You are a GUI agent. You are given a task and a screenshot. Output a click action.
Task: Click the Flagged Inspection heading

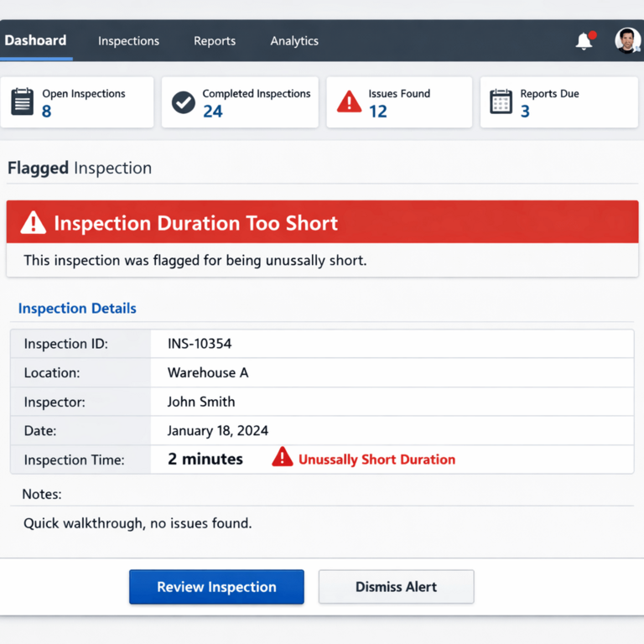[80, 168]
